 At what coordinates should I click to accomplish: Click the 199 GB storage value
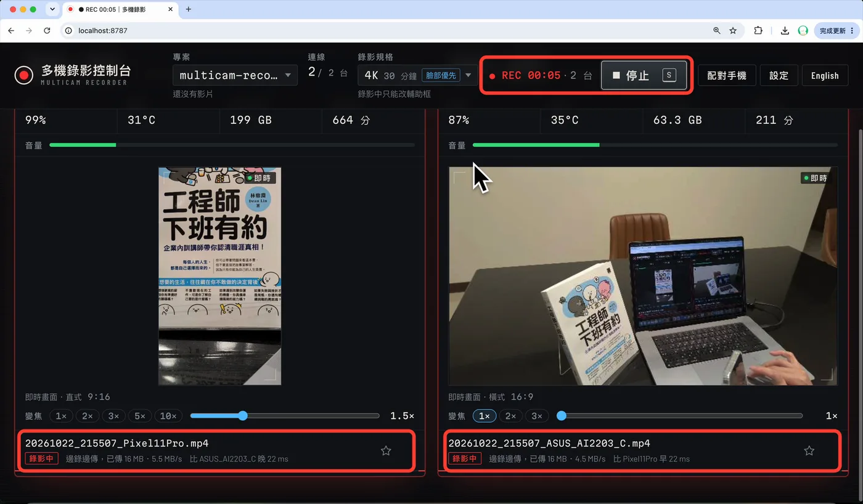[250, 120]
